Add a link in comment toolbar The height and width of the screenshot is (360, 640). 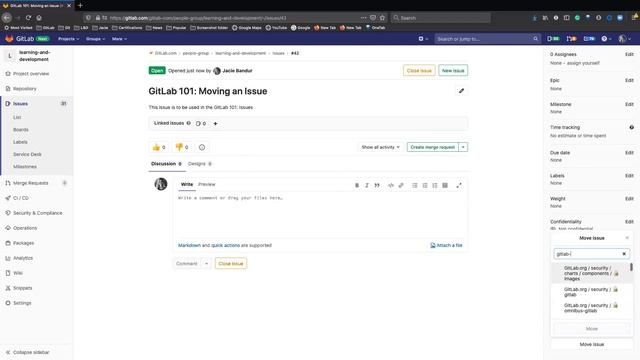pyautogui.click(x=401, y=185)
